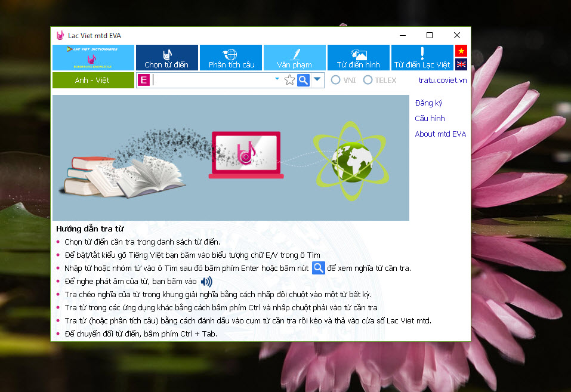Click the globe icon on Phân tích câu
Image resolution: width=571 pixels, height=392 pixels.
[230, 54]
